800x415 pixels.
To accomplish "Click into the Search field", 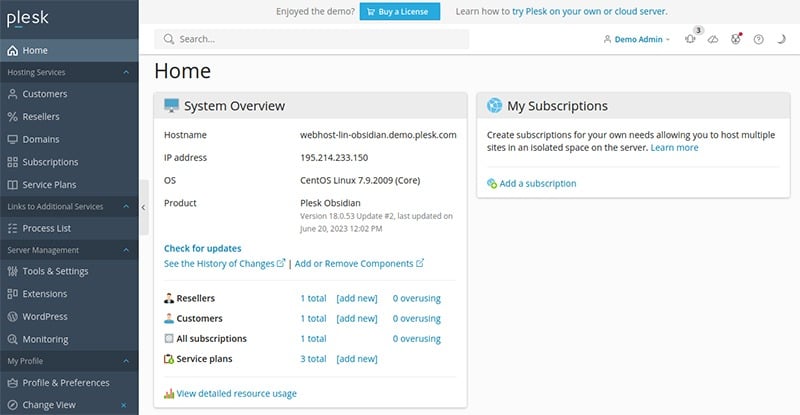I will click(311, 39).
